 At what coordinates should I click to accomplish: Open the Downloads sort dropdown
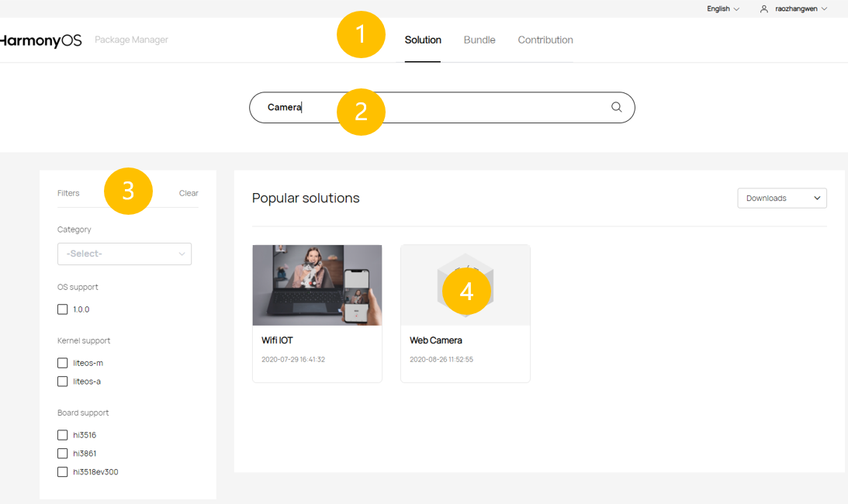[x=782, y=198]
